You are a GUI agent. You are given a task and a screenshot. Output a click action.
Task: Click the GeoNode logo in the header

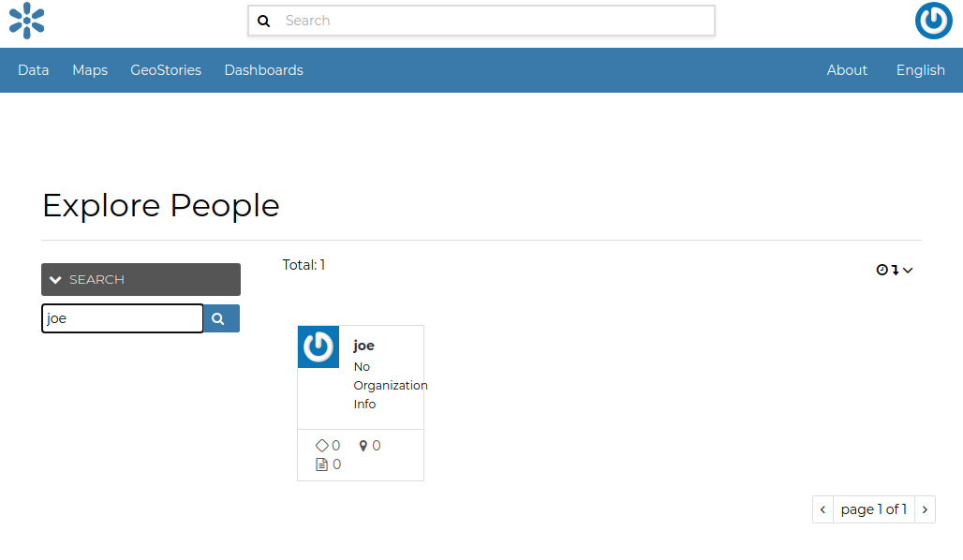[x=26, y=21]
